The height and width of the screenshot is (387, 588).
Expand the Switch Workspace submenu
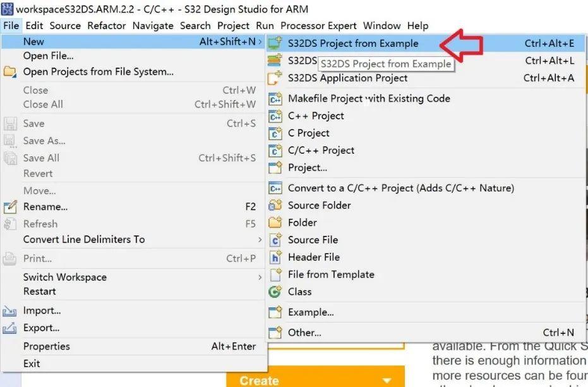(260, 278)
